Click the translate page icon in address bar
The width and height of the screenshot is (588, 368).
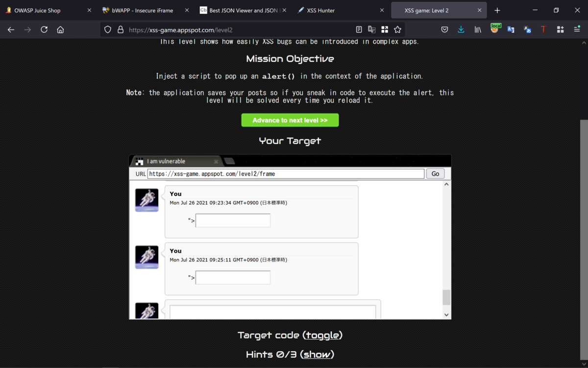(372, 29)
